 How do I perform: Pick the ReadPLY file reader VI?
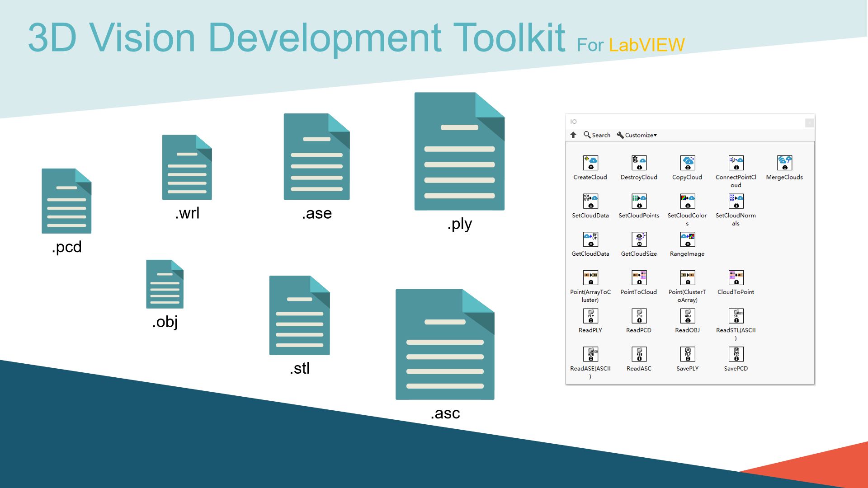pos(590,316)
